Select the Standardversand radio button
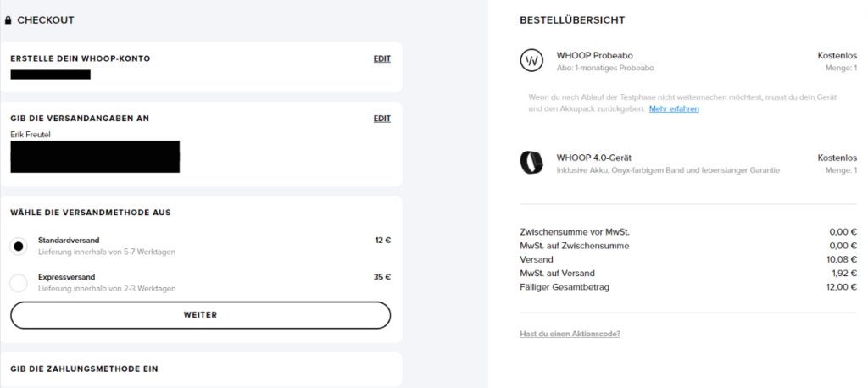Viewport: 868px width, 388px height. pos(19,247)
